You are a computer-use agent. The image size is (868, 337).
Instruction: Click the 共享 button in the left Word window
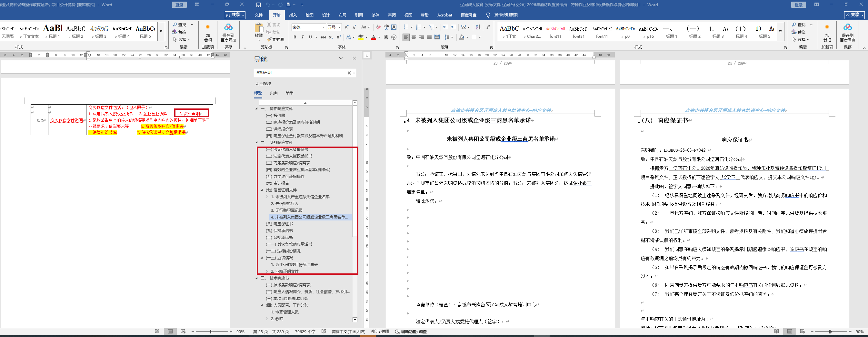pos(235,15)
